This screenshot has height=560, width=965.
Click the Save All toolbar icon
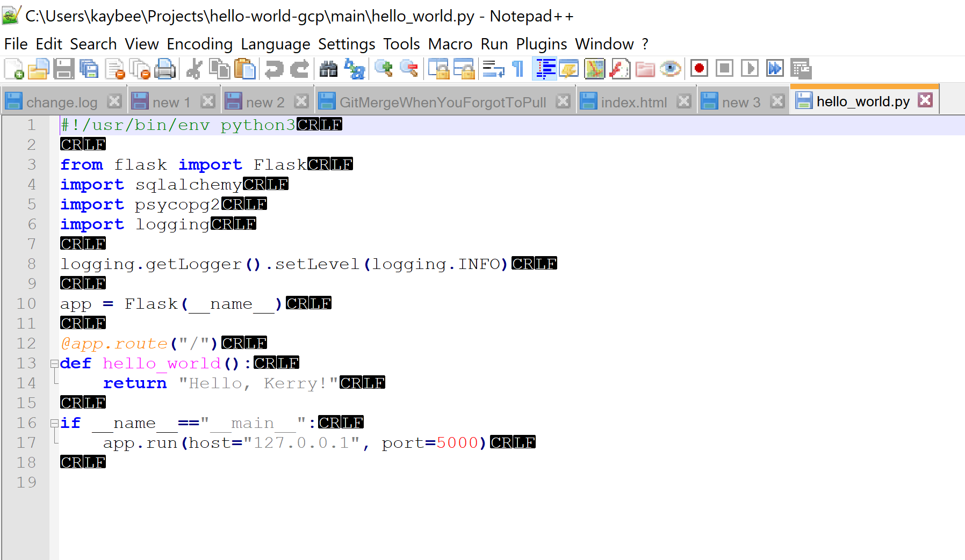point(89,69)
